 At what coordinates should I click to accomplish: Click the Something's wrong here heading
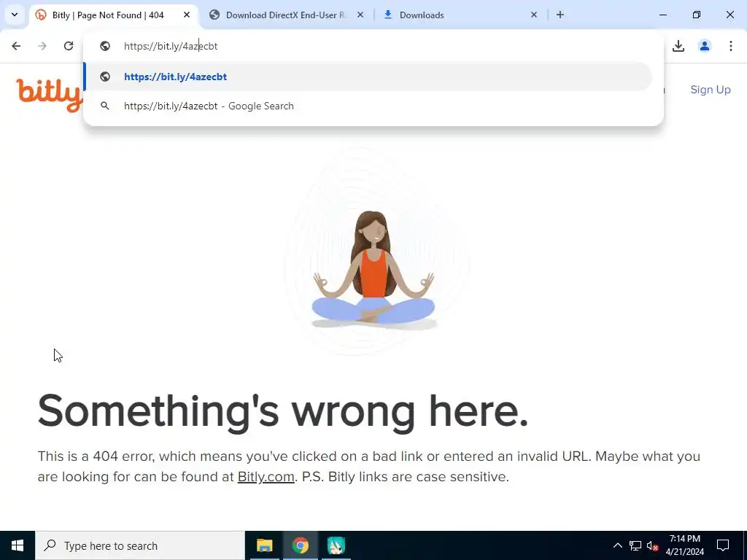point(283,412)
